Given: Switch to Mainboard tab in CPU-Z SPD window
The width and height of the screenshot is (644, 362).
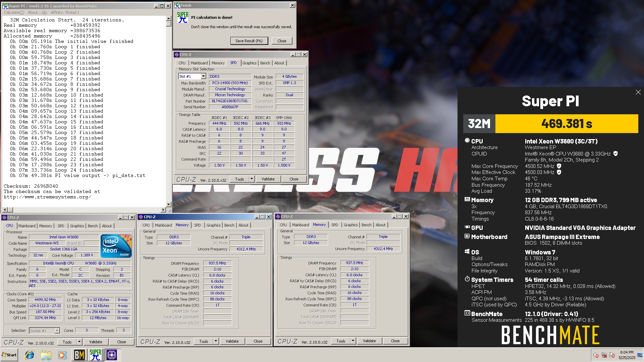Looking at the screenshot, I should [199, 63].
